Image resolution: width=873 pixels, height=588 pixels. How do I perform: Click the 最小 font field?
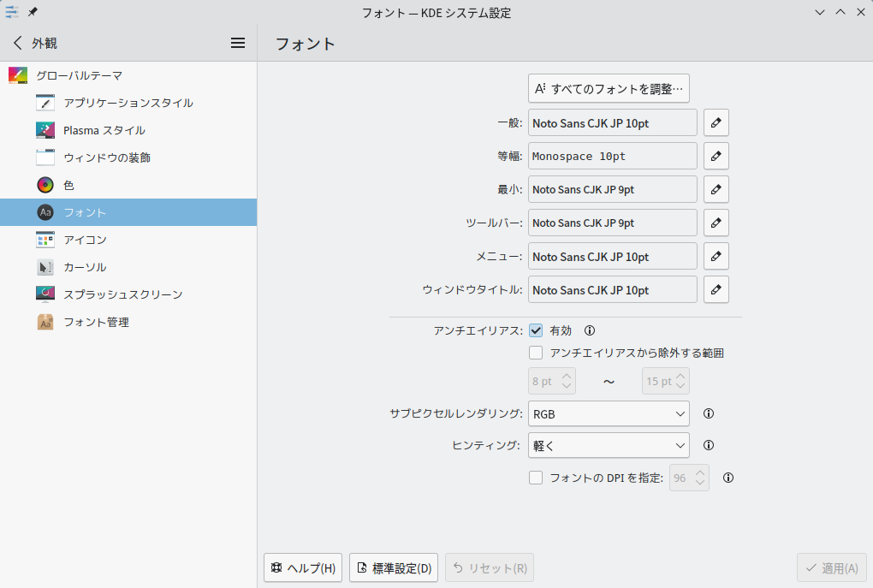point(613,189)
